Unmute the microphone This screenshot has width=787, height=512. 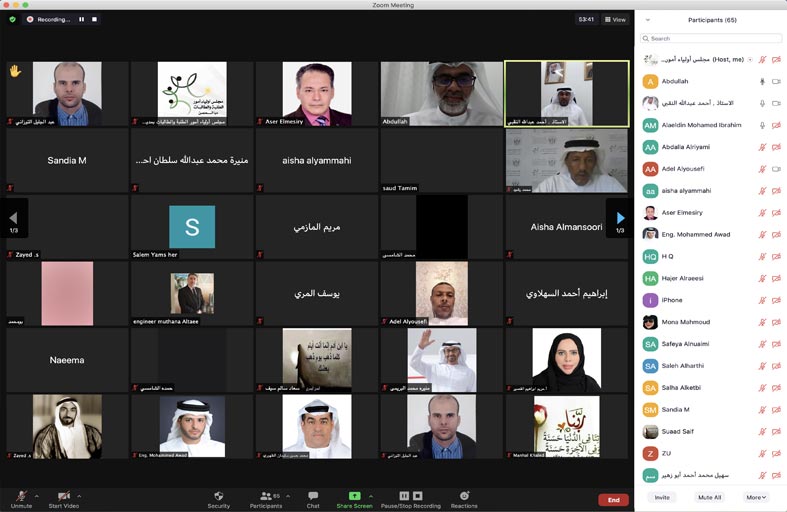(x=21, y=497)
